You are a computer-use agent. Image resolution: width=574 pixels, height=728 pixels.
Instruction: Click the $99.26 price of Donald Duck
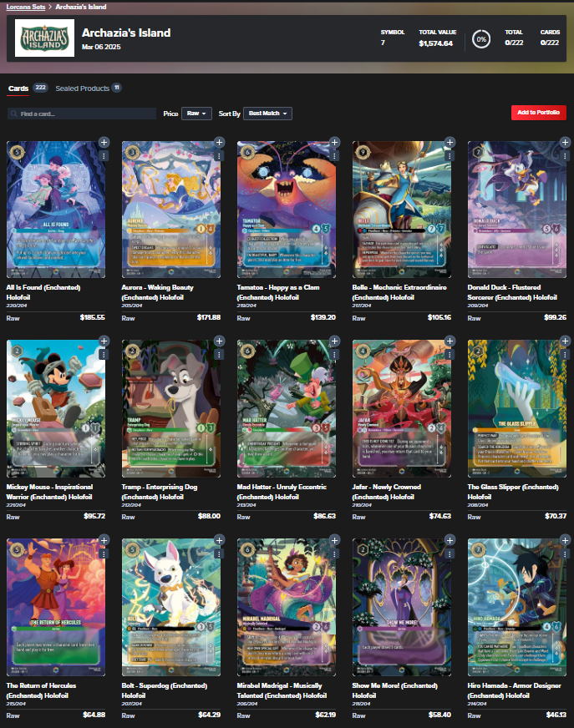555,317
